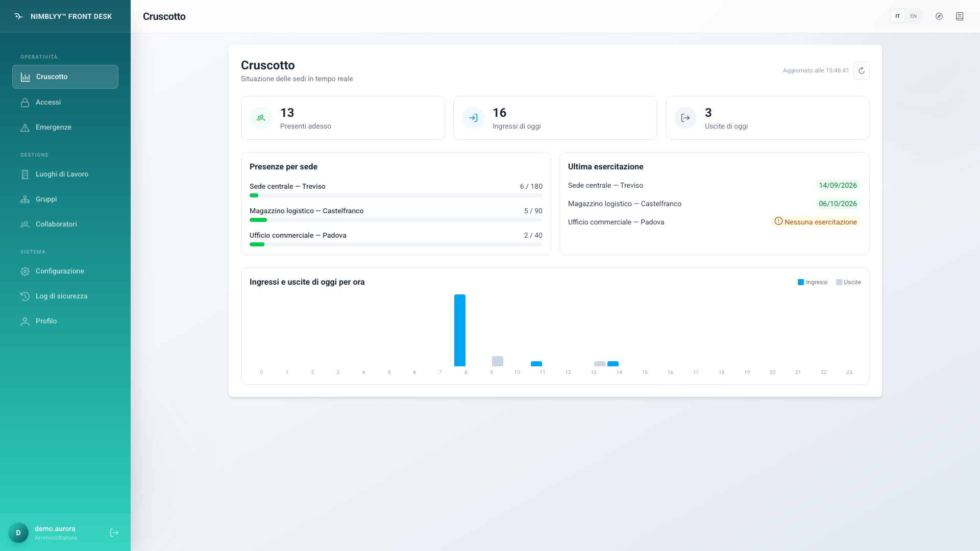Click the Configurazione gear icon
This screenshot has height=551, width=980.
click(x=25, y=271)
